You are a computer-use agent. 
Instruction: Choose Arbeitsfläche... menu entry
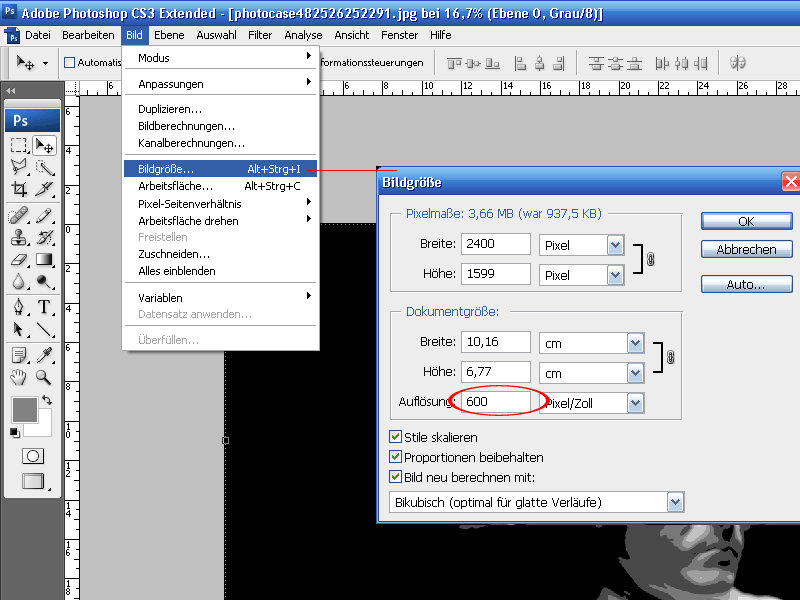point(220,186)
